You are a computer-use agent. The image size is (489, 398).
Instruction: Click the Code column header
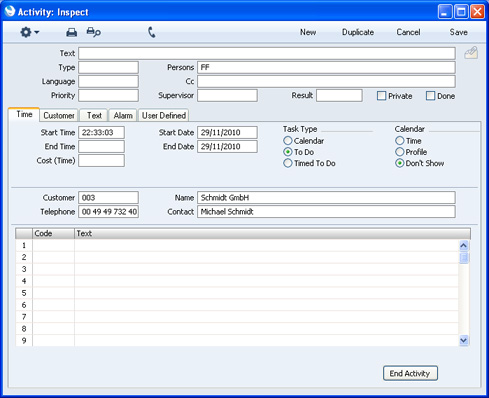53,233
